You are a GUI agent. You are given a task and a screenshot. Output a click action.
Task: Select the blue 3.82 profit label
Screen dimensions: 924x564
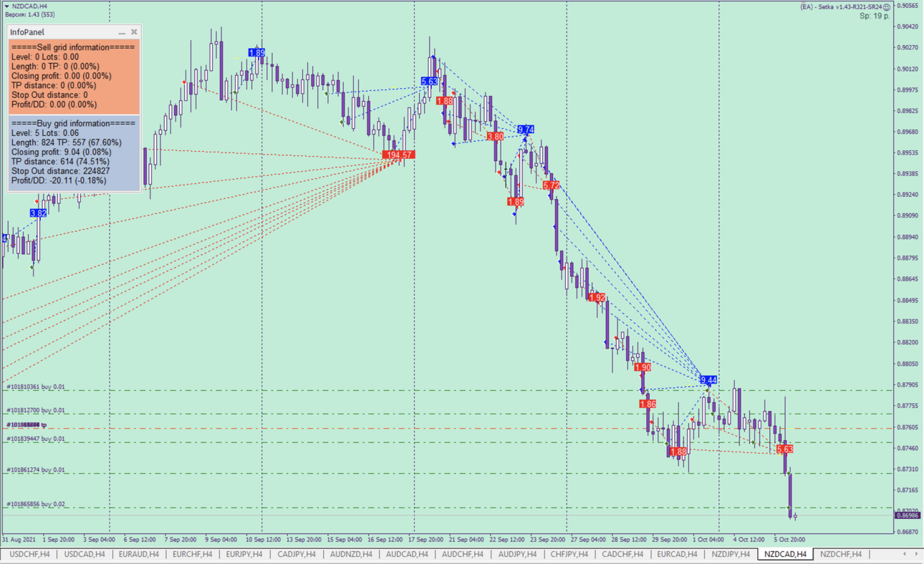click(38, 213)
